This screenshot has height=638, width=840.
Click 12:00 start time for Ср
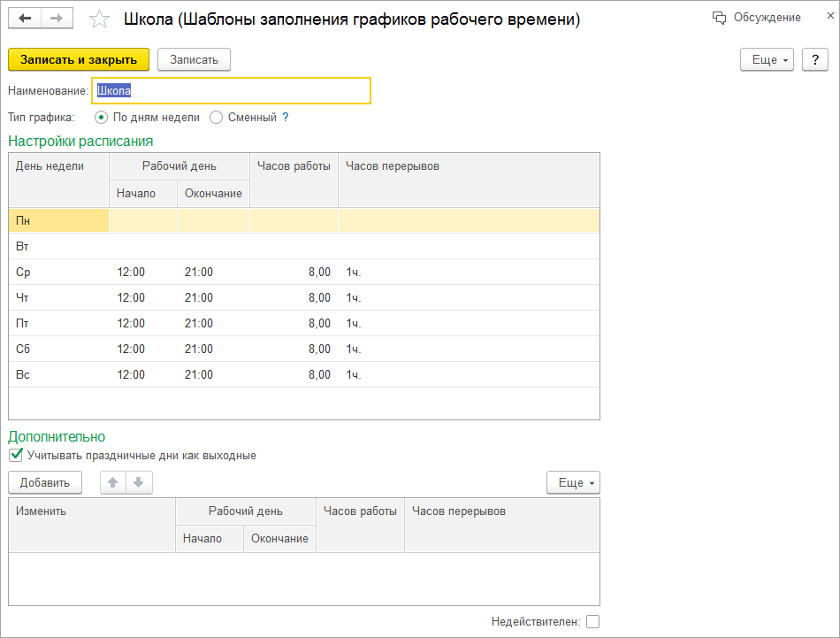(x=131, y=272)
